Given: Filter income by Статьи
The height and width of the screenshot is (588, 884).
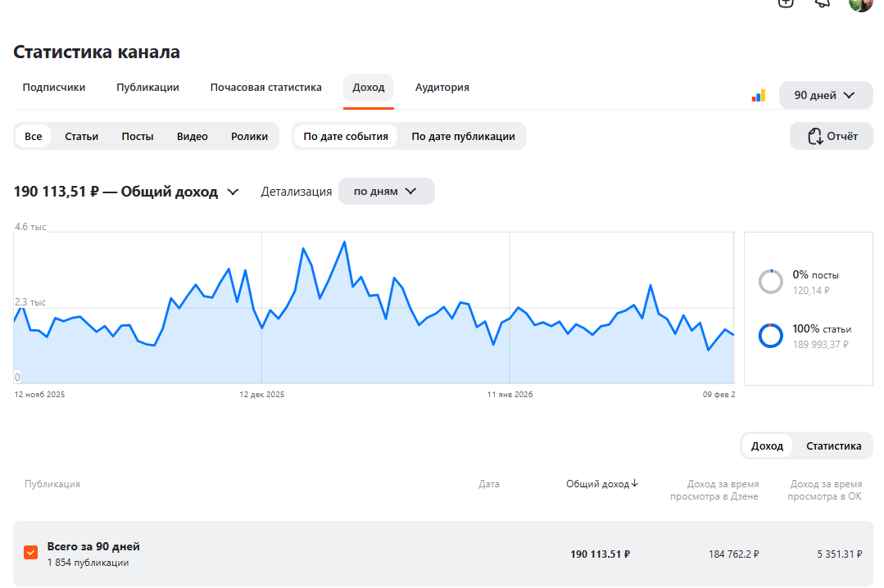Looking at the screenshot, I should click(x=81, y=137).
